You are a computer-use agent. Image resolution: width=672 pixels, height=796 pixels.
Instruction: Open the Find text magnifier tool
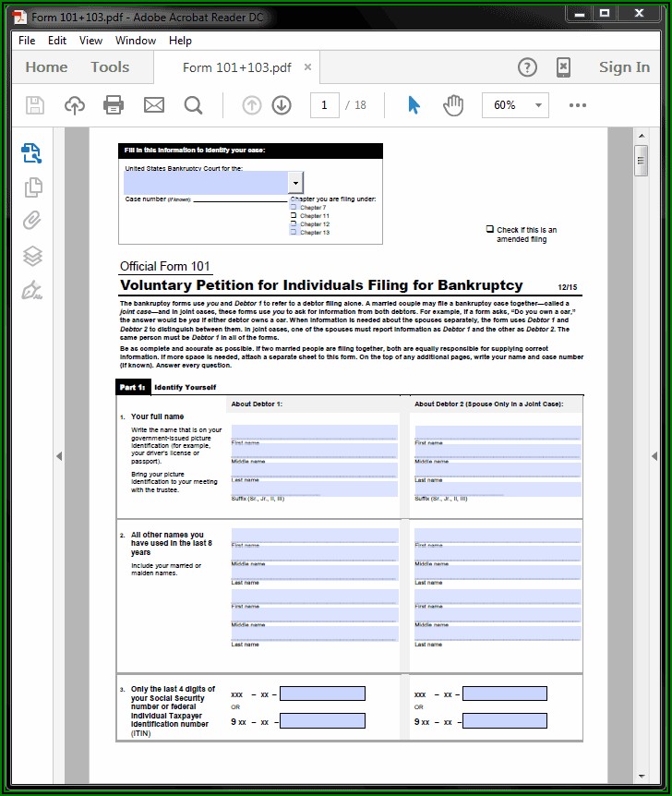(x=193, y=105)
